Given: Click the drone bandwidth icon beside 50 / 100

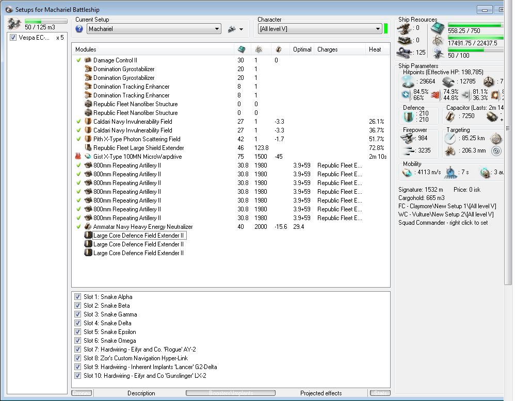Looking at the screenshot, I should point(439,54).
